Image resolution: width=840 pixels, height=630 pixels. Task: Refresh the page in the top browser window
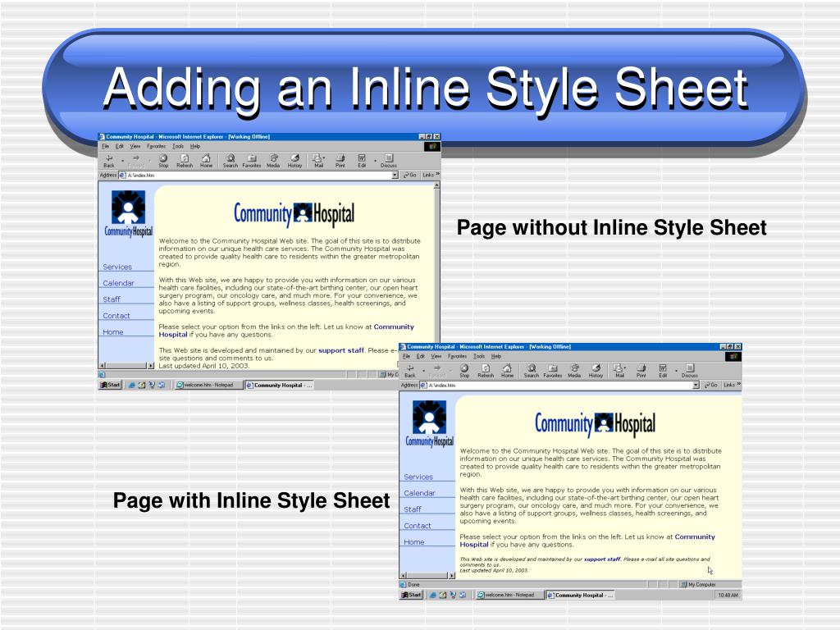[x=185, y=160]
